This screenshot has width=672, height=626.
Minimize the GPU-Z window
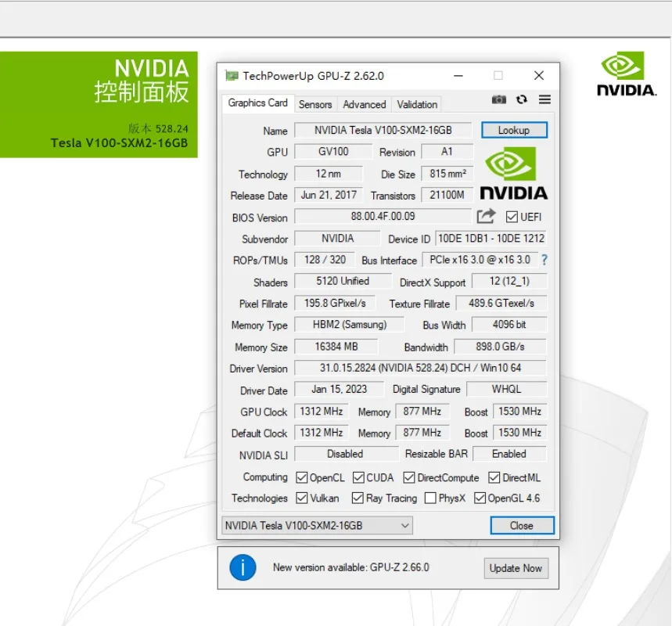click(x=458, y=76)
